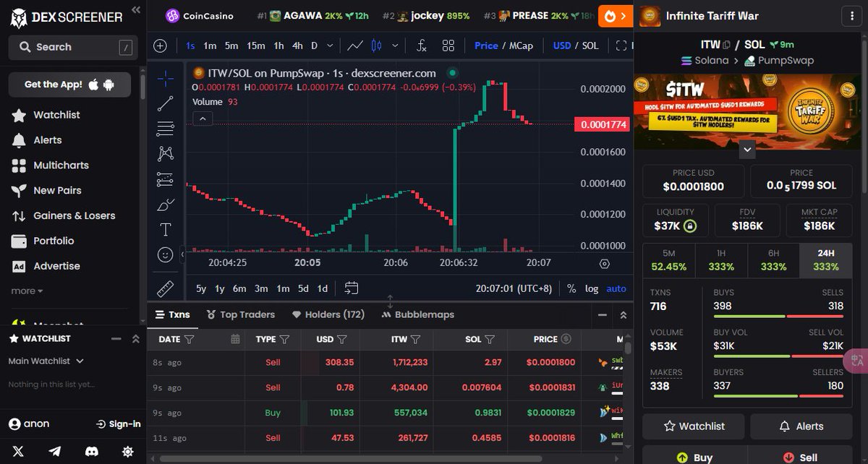Switch chart to line style icon
Image resolution: width=868 pixels, height=464 pixels.
point(354,46)
